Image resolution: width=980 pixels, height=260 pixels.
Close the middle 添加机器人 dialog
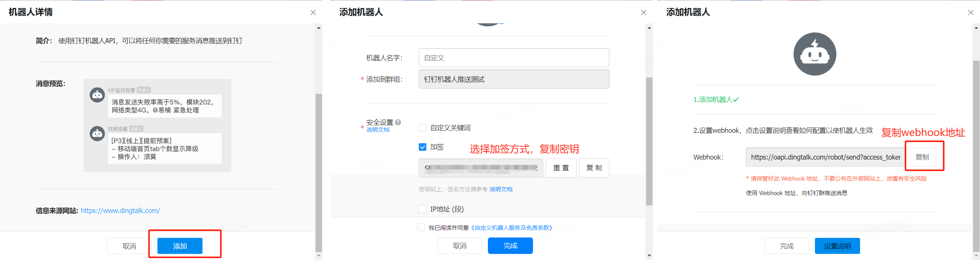tap(643, 13)
